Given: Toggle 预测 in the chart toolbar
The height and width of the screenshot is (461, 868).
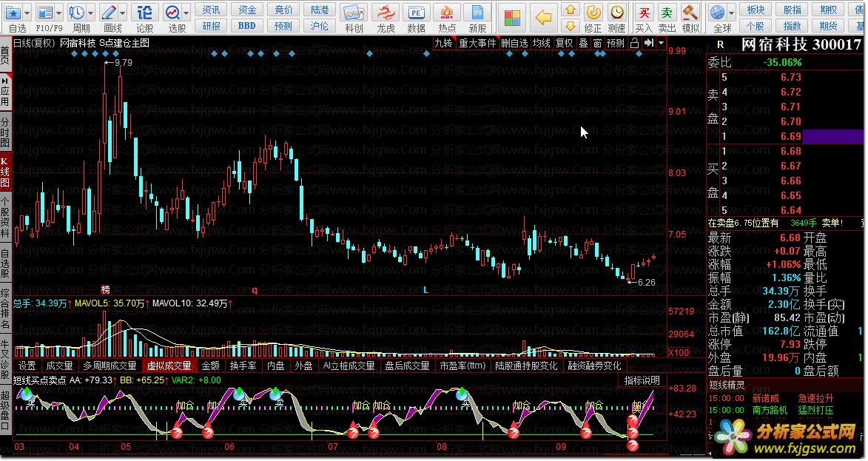Looking at the screenshot, I should 615,43.
